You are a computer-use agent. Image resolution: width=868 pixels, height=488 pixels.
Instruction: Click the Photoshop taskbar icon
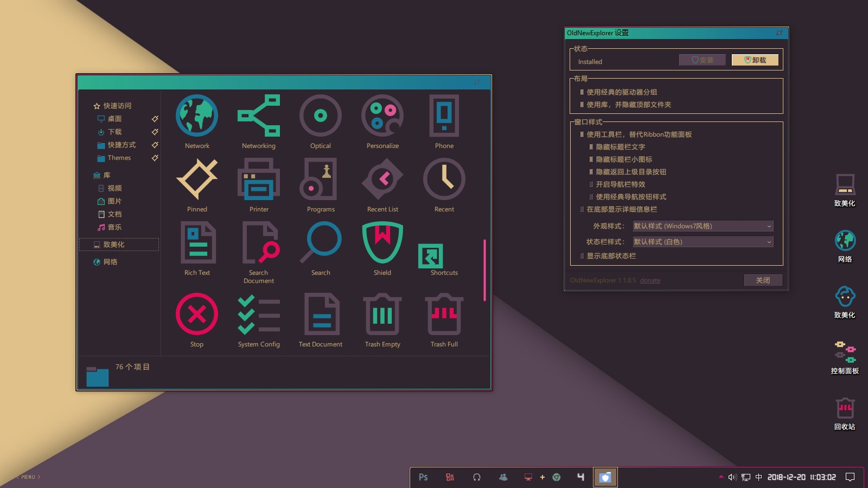click(x=423, y=477)
